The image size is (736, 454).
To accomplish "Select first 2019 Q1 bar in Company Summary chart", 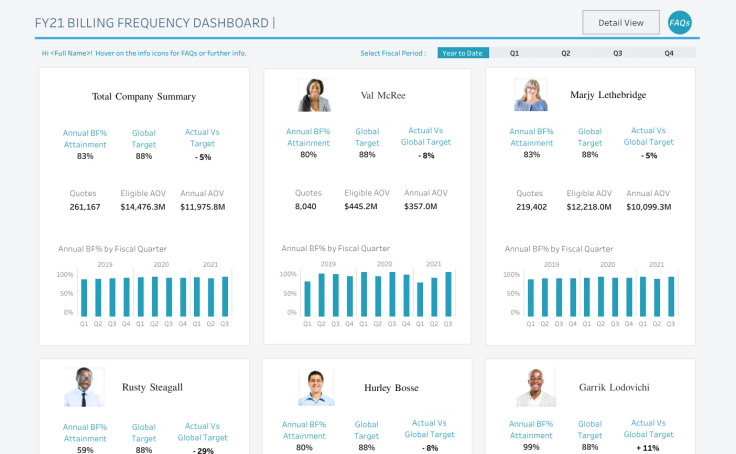I will tap(84, 298).
